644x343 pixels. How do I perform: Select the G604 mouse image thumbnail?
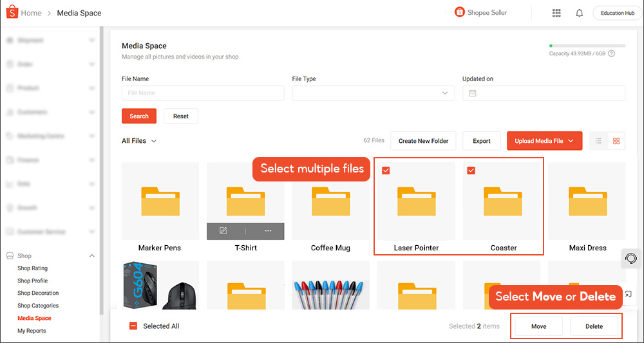pos(160,285)
